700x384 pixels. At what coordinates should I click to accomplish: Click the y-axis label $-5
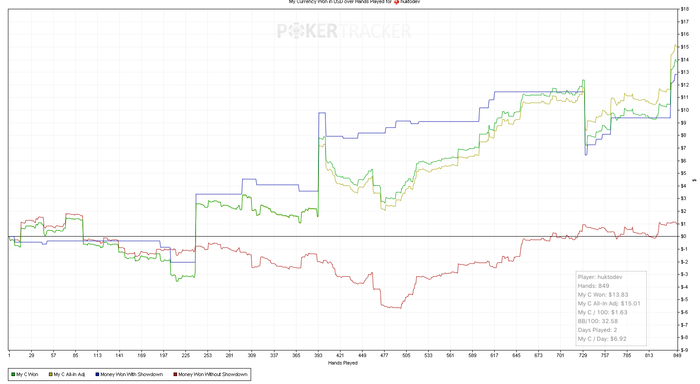point(684,300)
